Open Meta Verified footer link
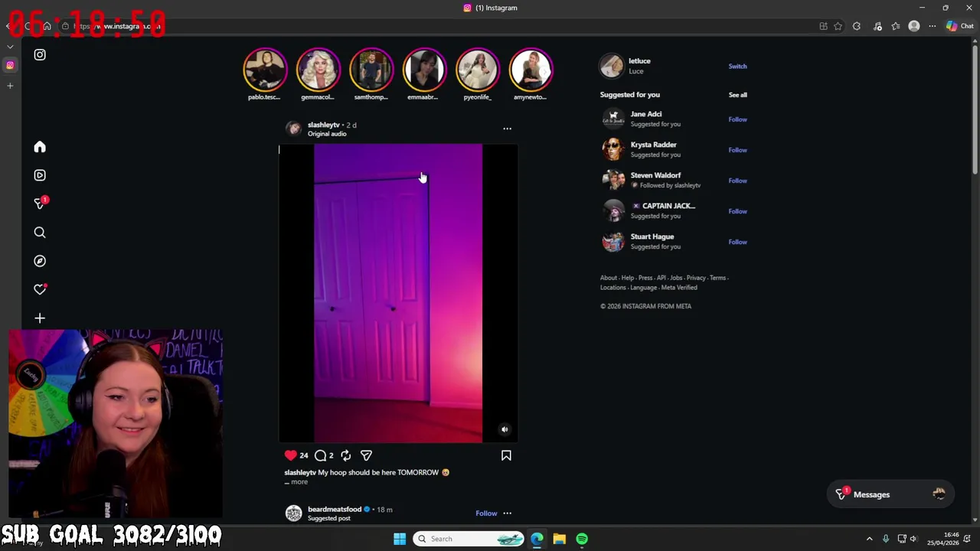 pyautogui.click(x=679, y=288)
